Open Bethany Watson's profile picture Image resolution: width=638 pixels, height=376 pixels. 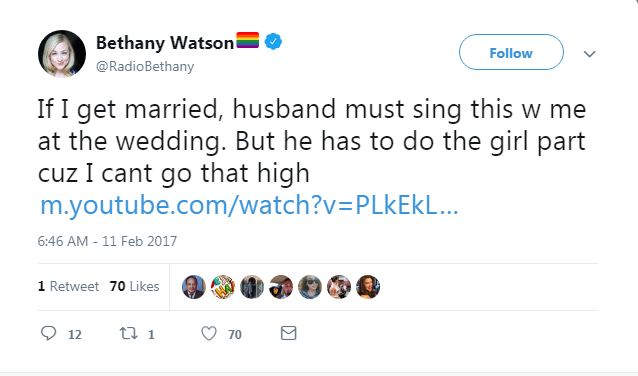click(x=62, y=54)
